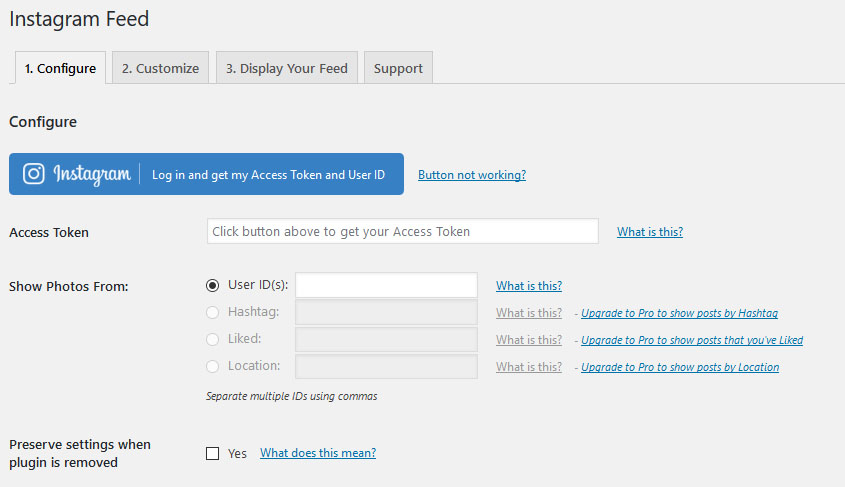Follow Upgrade to Pro posts you've Liked link

[x=692, y=340]
